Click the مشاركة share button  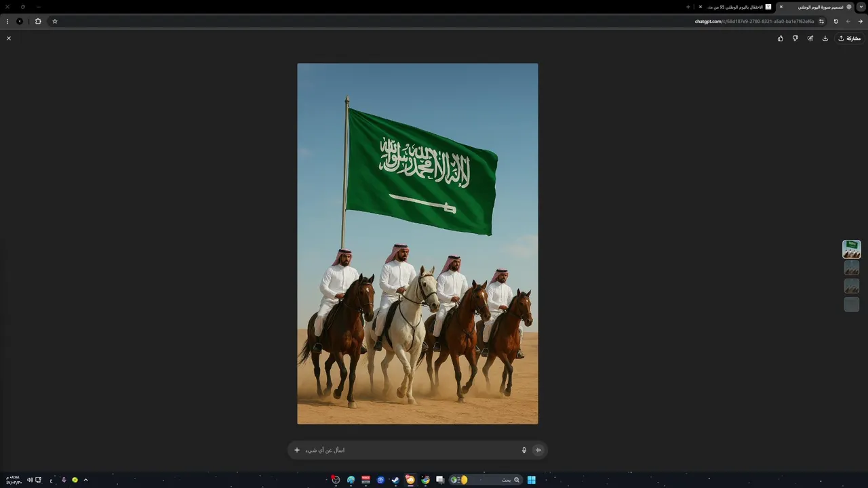tap(849, 39)
